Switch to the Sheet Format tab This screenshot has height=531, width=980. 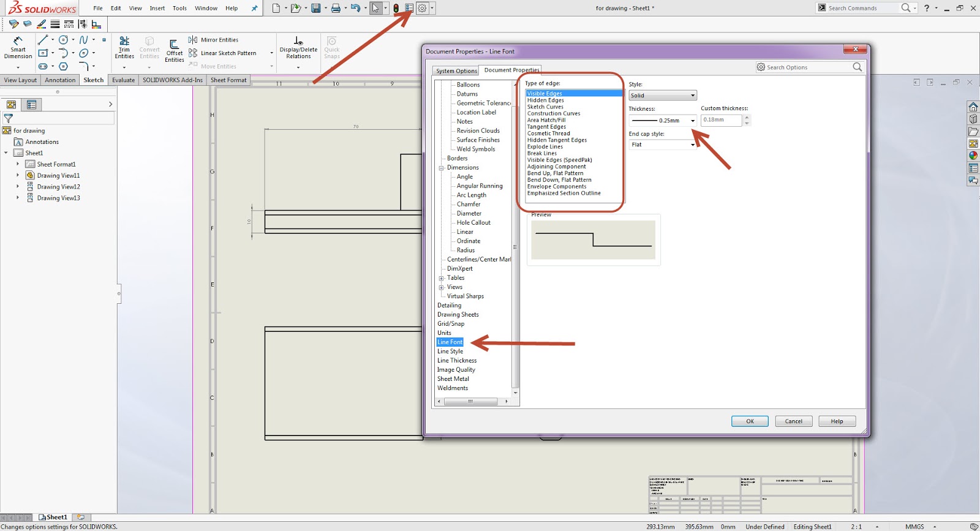pyautogui.click(x=228, y=80)
